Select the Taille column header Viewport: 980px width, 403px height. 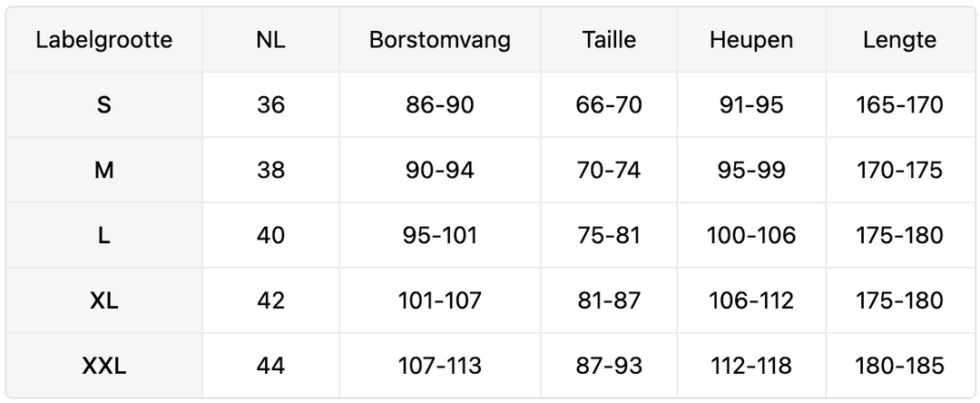[609, 40]
